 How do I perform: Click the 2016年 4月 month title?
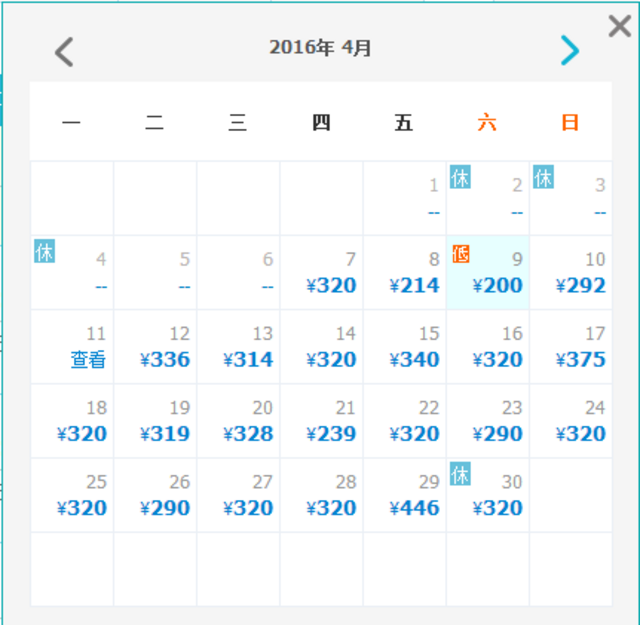click(320, 48)
